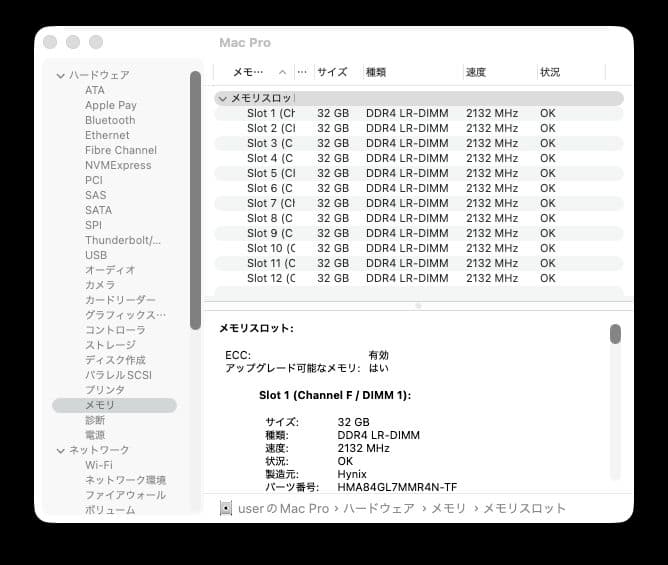Click ハードウェア in the path bar
This screenshot has width=668, height=565.
[x=379, y=509]
